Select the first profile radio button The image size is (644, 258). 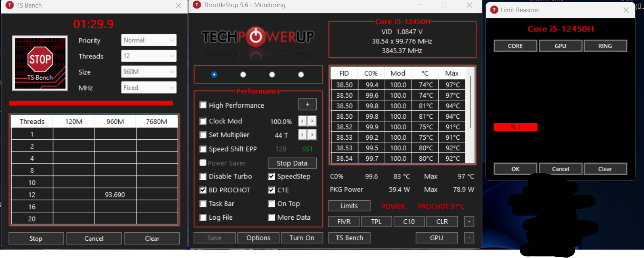[214, 74]
